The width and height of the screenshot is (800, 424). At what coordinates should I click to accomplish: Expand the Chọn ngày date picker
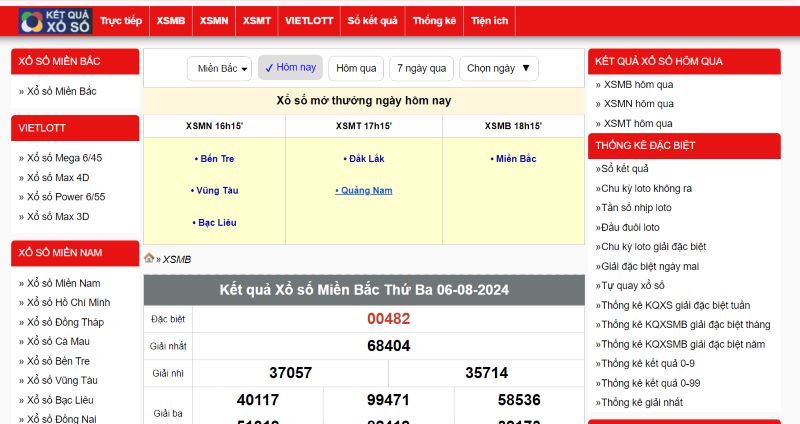pos(498,68)
